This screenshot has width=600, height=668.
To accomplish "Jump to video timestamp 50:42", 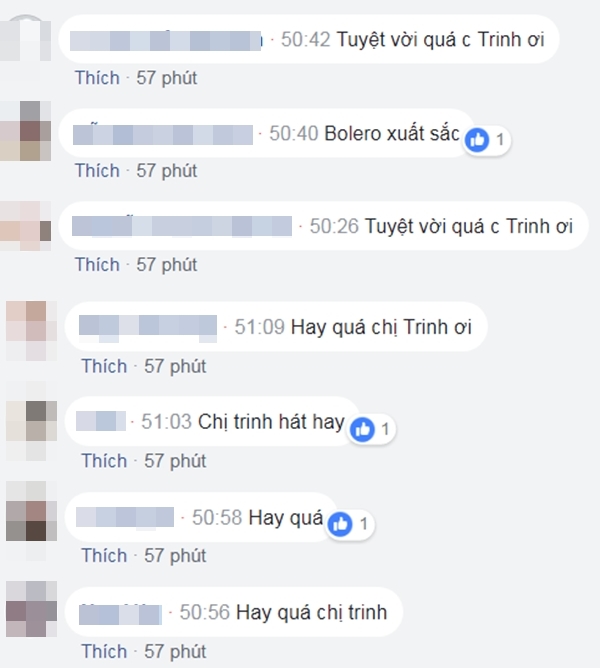I will coord(306,39).
